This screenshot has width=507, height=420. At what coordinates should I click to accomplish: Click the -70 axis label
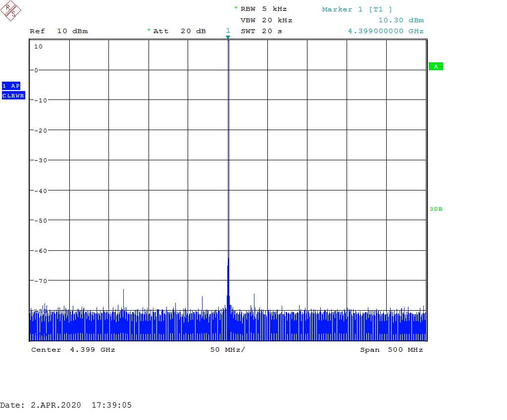click(x=41, y=281)
